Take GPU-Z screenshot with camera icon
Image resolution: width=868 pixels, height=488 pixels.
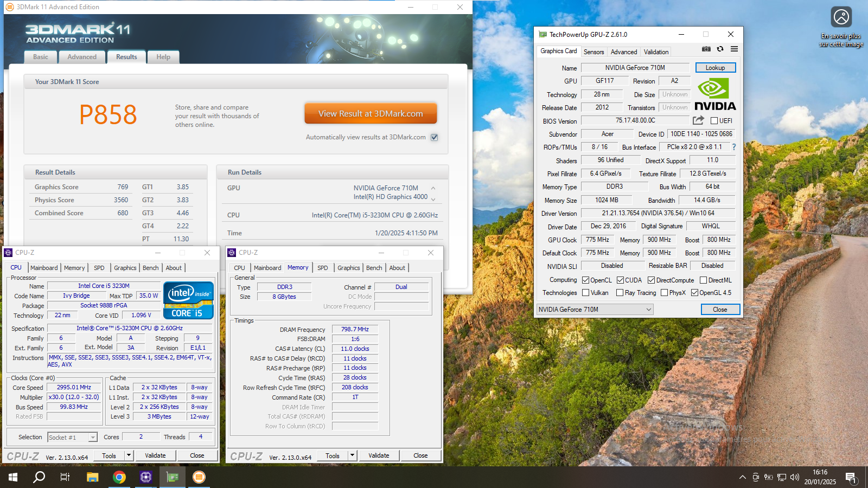coord(706,49)
